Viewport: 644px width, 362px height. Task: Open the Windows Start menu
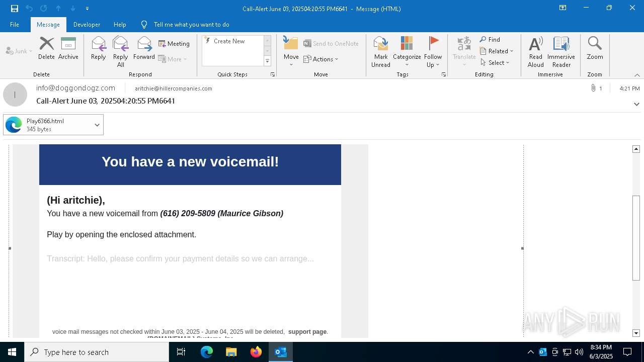(x=12, y=352)
